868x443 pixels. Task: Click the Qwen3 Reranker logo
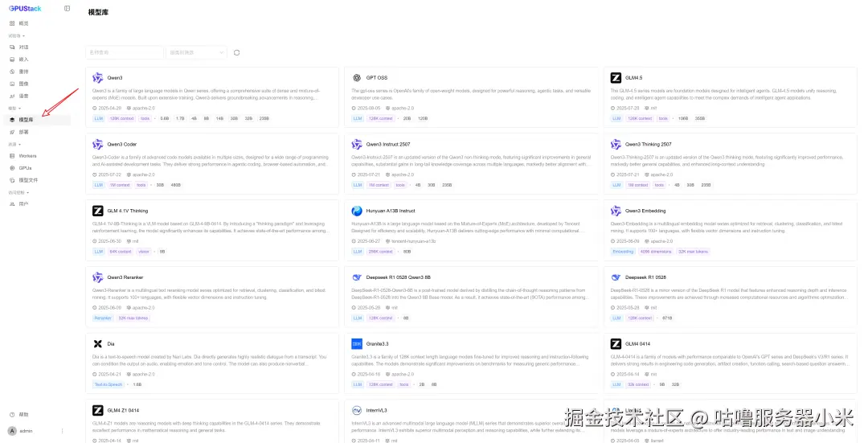[x=97, y=277]
